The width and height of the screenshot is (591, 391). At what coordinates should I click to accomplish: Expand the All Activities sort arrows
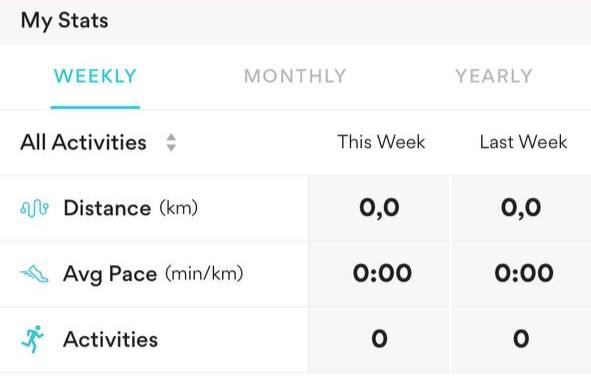click(x=171, y=143)
